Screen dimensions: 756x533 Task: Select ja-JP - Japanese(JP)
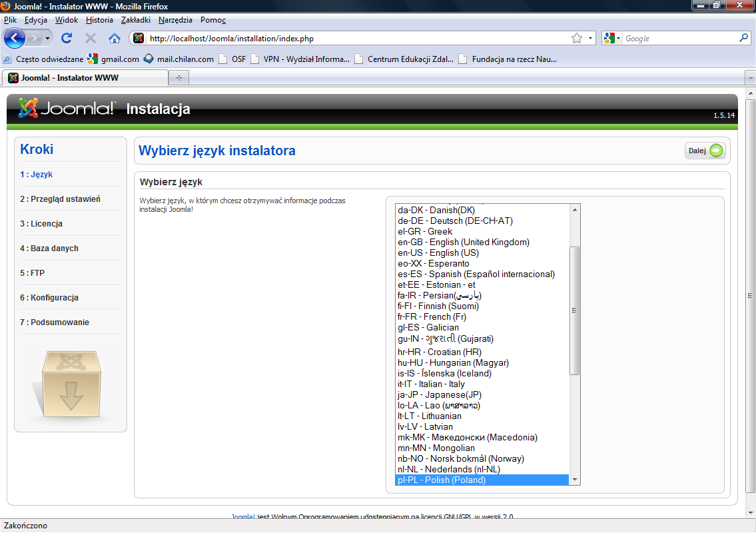(x=482, y=394)
